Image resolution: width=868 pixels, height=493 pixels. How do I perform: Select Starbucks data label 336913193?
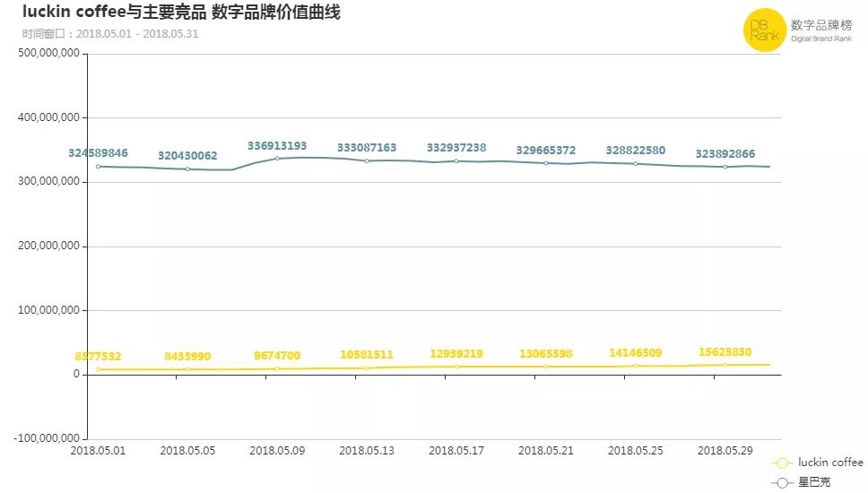pyautogui.click(x=277, y=145)
